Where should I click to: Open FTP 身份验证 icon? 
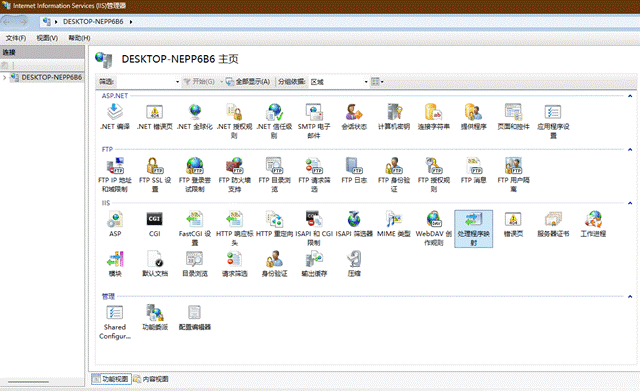click(394, 166)
